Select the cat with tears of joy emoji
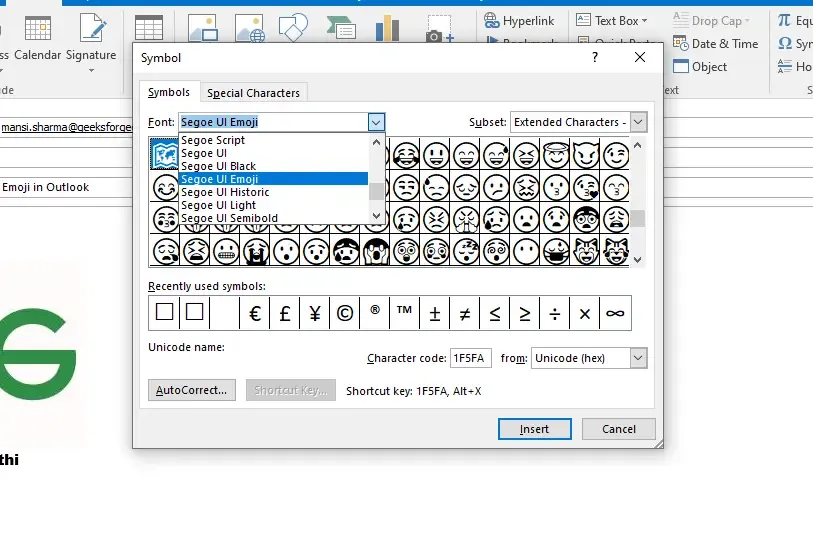813x540 pixels. coord(616,251)
